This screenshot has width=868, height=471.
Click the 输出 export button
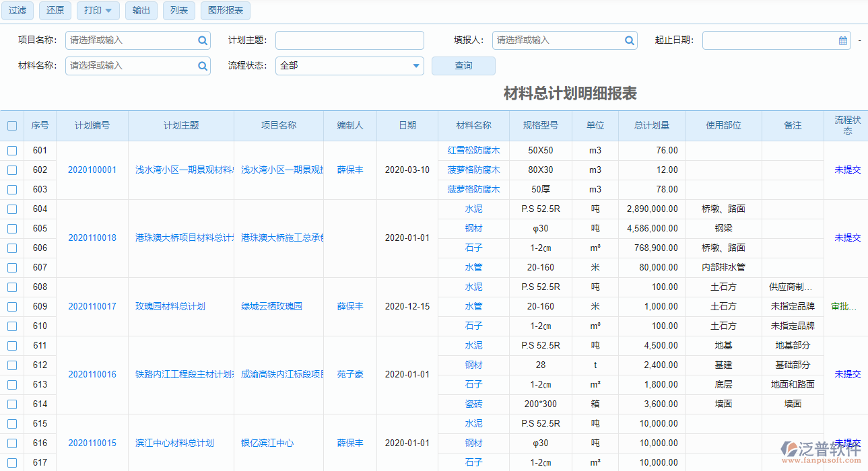coord(141,11)
